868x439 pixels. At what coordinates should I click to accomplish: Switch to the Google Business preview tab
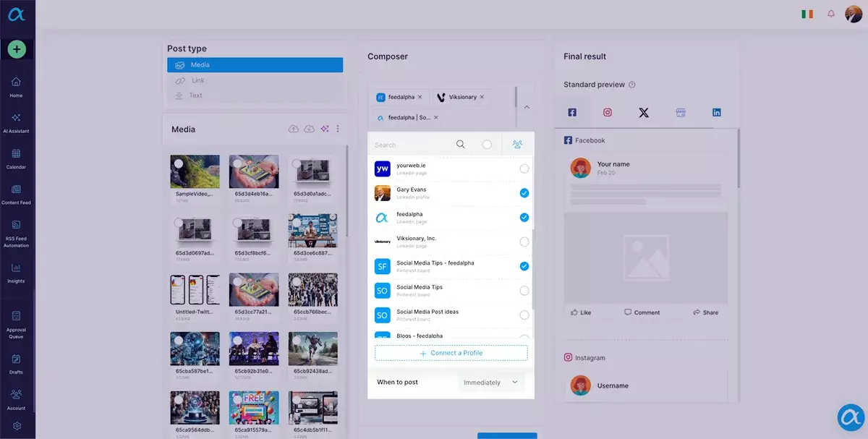680,113
